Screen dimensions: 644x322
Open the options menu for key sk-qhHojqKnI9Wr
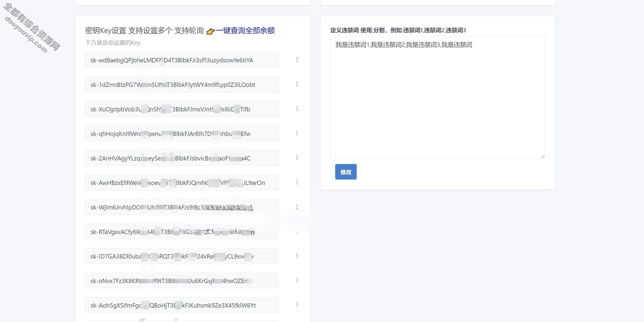click(297, 133)
